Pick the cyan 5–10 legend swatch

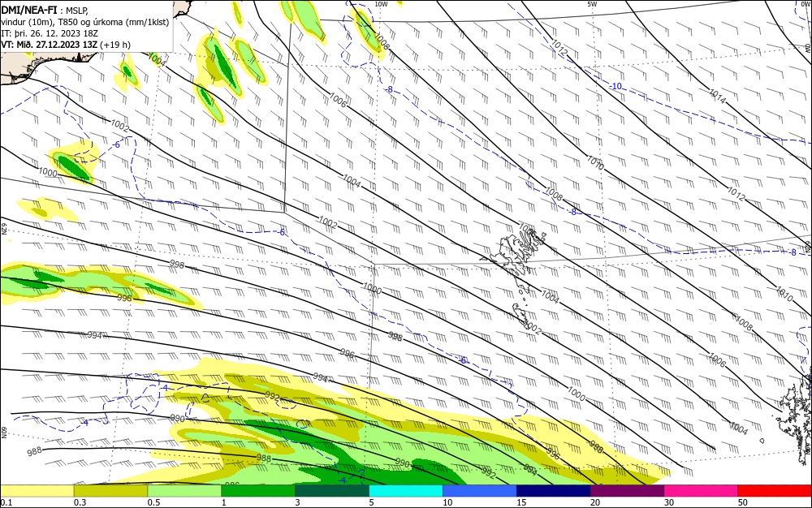click(x=405, y=491)
